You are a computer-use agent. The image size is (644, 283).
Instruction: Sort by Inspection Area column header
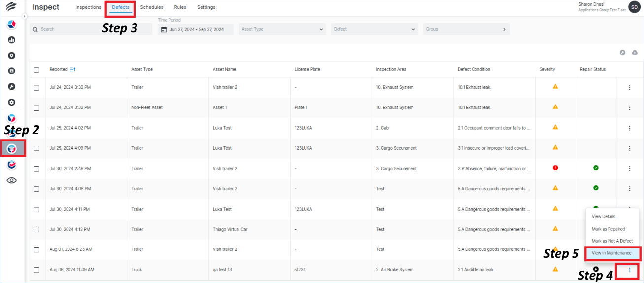coord(391,69)
